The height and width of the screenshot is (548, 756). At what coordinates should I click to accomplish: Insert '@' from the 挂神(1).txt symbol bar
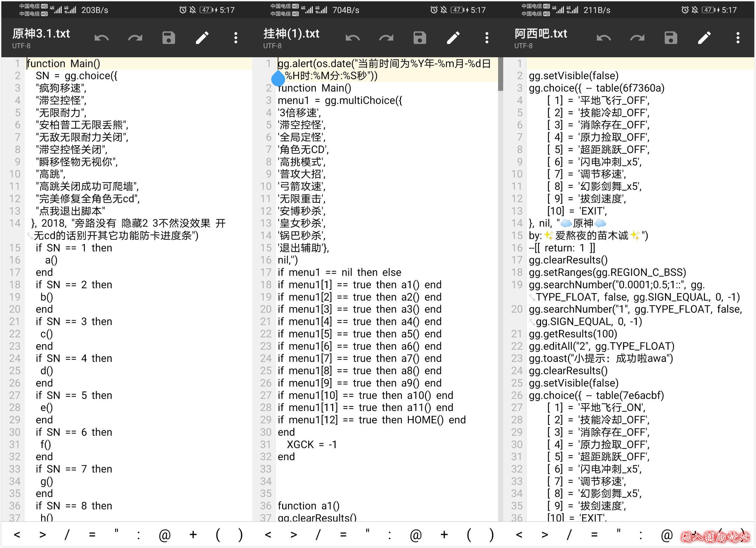[416, 535]
